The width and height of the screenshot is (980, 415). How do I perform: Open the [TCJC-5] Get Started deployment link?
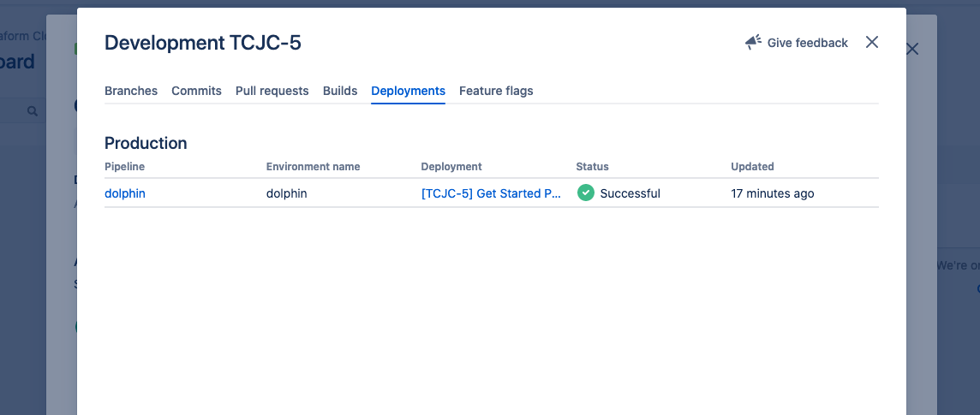tap(491, 193)
